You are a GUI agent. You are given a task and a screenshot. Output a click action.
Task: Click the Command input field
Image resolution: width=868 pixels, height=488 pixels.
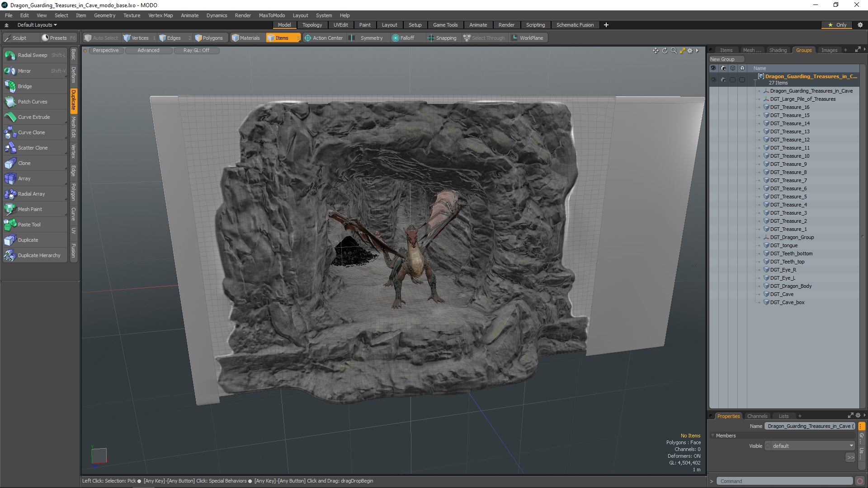pyautogui.click(x=784, y=481)
